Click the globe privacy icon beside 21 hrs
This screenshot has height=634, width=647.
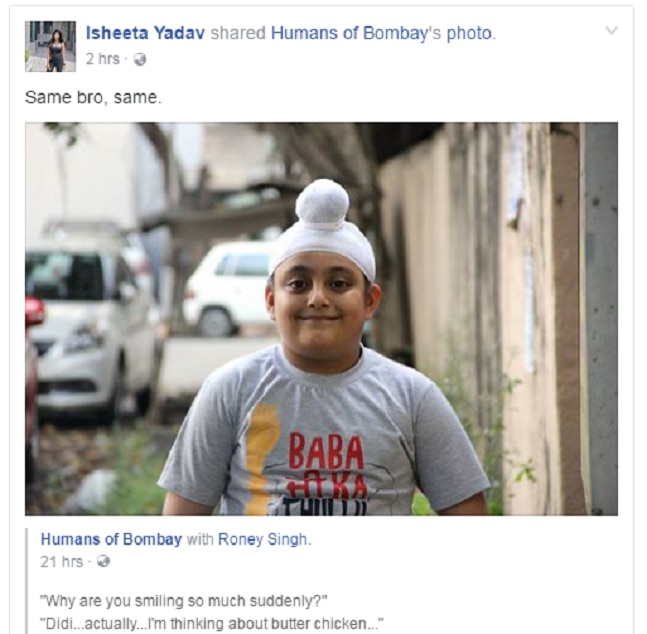pyautogui.click(x=103, y=561)
